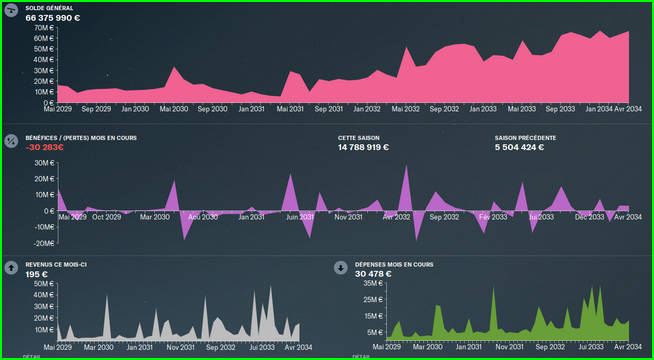Click the 70M € balance axis label
The height and width of the screenshot is (360, 654).
45,28
